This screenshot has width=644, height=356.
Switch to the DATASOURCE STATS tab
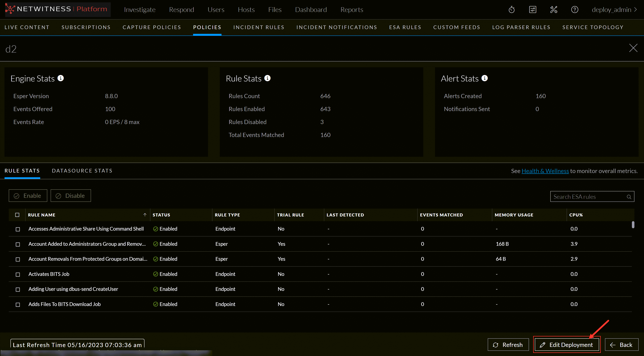pyautogui.click(x=82, y=171)
